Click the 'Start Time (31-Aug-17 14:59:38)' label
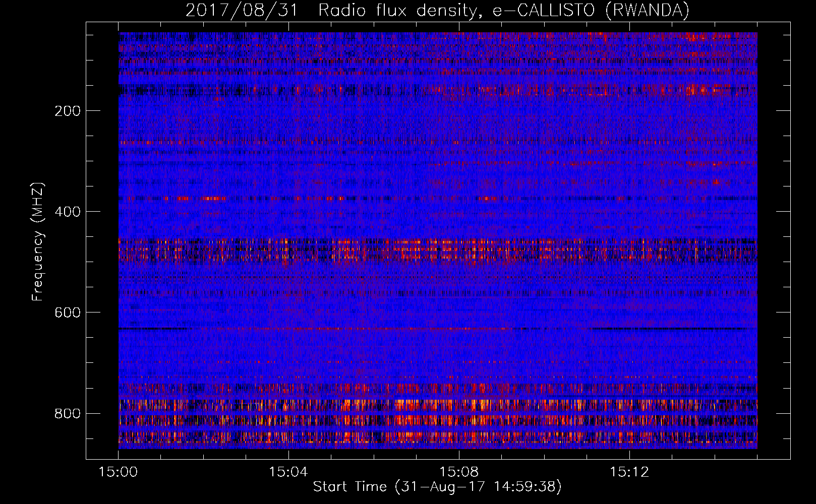Screen dimensions: 816x504 pos(437,487)
